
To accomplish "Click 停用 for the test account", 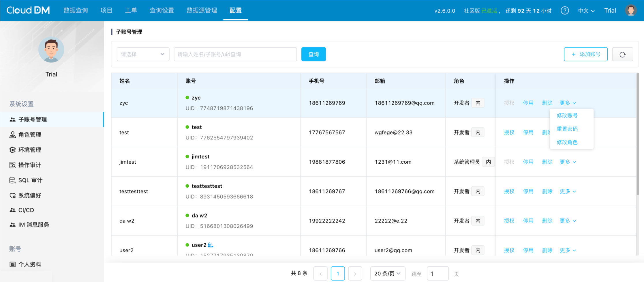I will pos(528,132).
